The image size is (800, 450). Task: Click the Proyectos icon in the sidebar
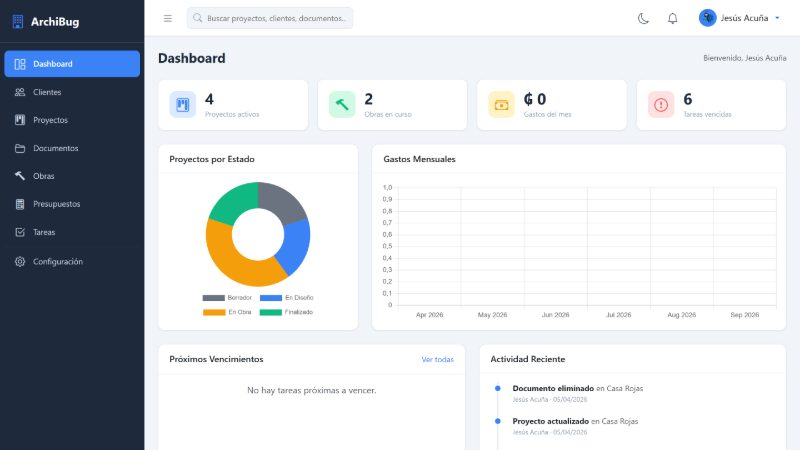pyautogui.click(x=20, y=120)
